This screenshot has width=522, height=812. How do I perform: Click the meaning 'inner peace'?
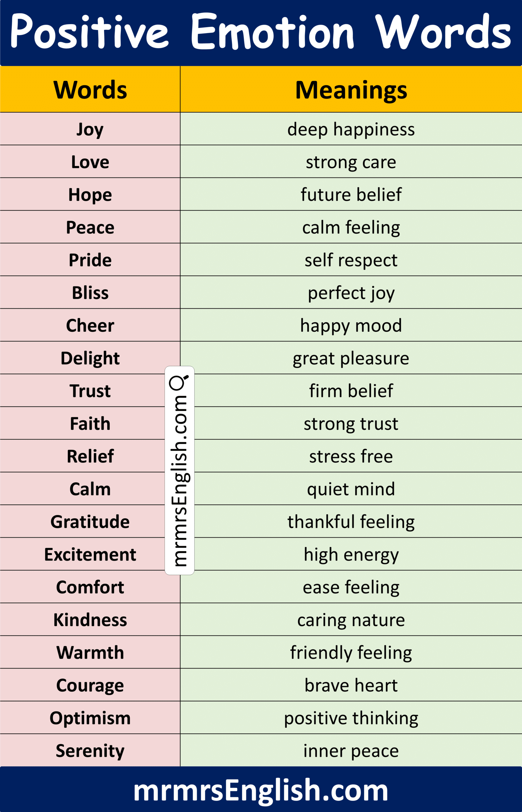pos(351,751)
